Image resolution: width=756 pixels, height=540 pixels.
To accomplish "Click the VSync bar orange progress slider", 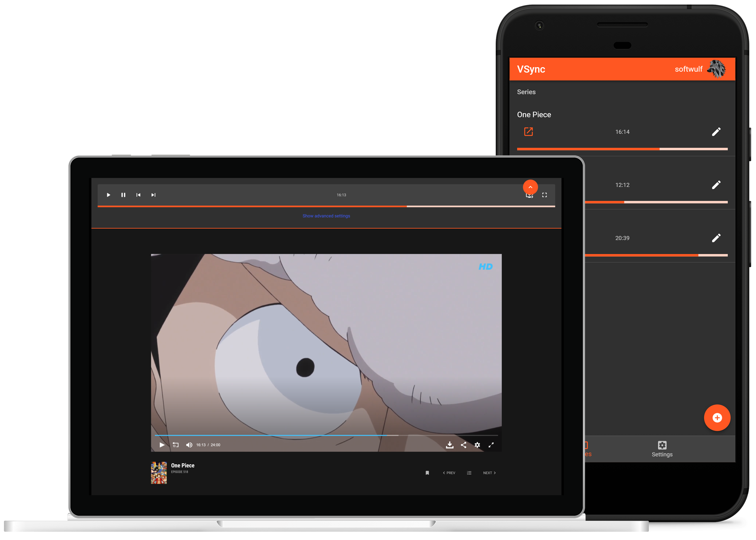I will pyautogui.click(x=326, y=207).
